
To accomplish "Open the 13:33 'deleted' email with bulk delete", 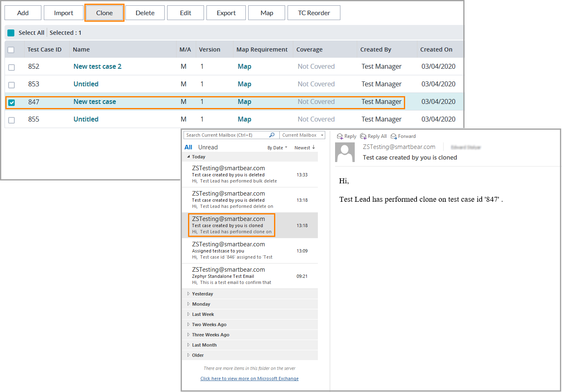I will (250, 175).
